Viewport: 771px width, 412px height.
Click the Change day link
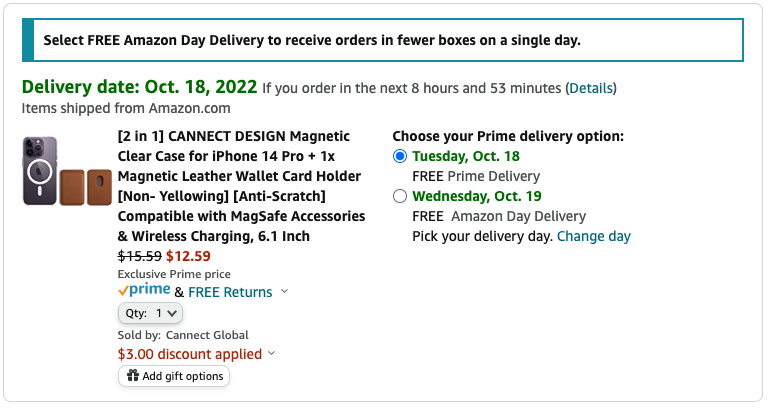[x=594, y=236]
